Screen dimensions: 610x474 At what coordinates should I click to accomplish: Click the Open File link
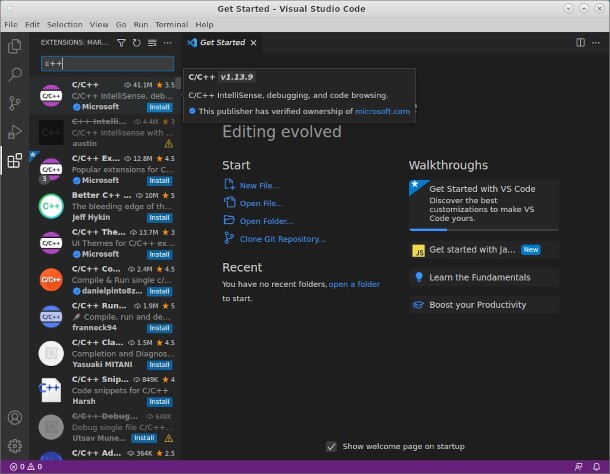(261, 204)
